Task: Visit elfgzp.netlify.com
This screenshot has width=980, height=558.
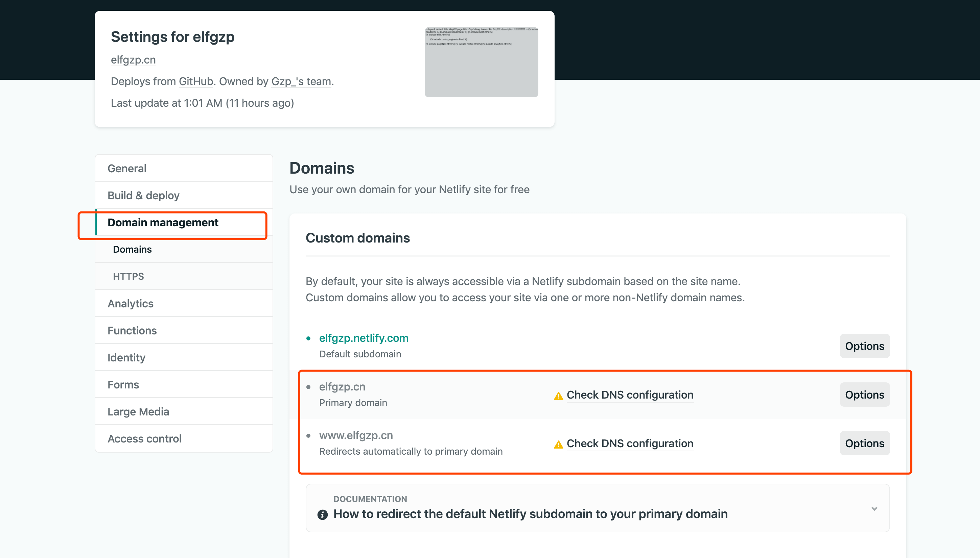Action: coord(364,338)
